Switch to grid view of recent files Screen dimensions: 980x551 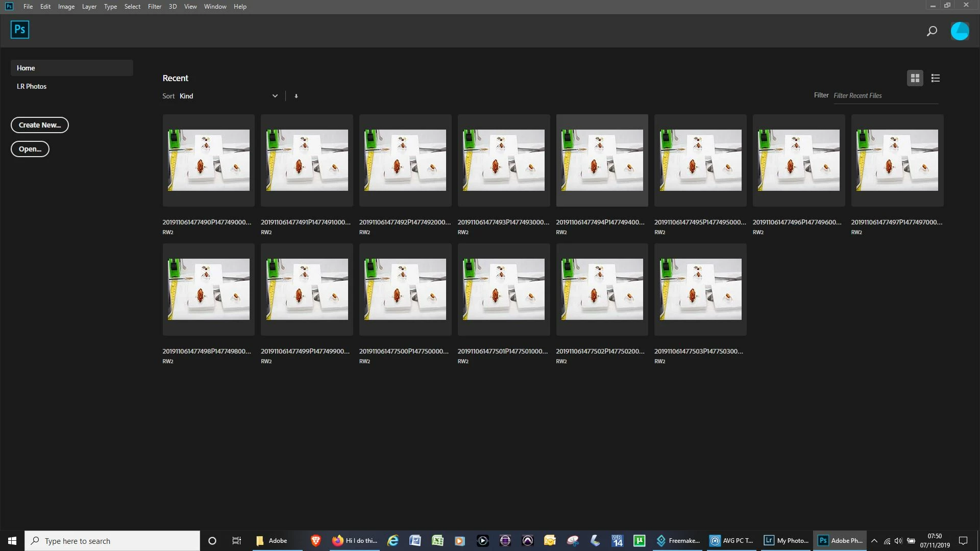pyautogui.click(x=915, y=78)
